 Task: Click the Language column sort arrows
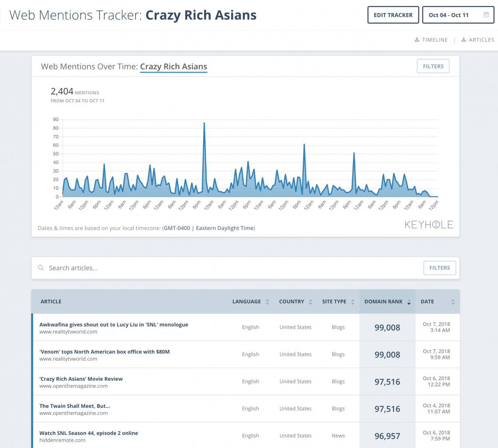coord(266,301)
